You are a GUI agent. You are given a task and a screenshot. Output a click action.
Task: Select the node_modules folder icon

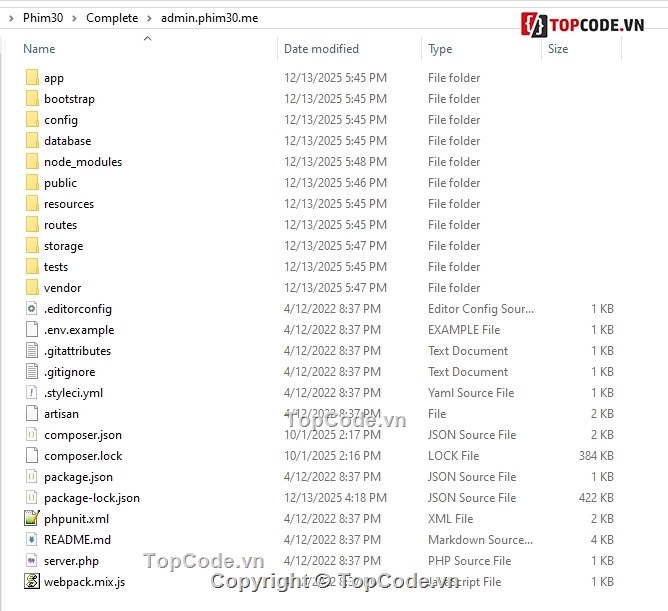[31, 162]
